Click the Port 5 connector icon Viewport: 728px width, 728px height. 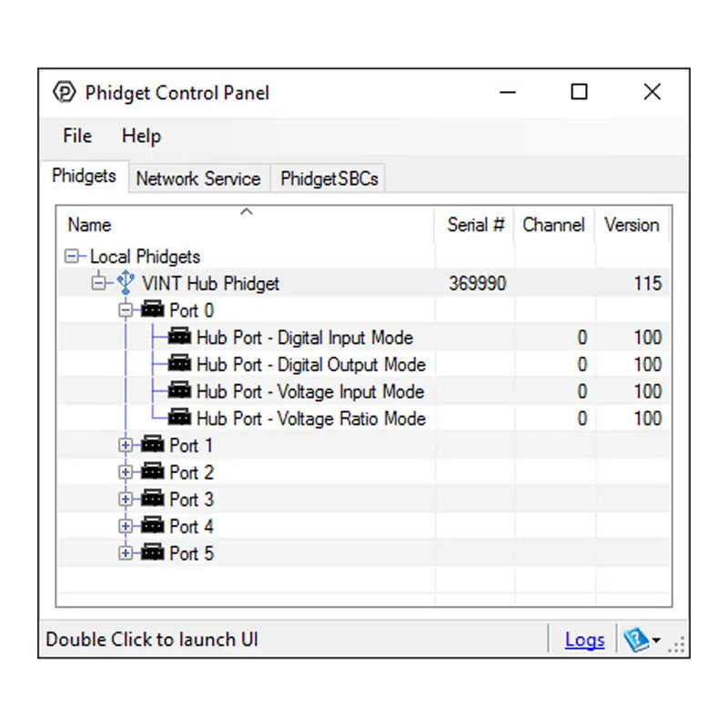pos(152,552)
